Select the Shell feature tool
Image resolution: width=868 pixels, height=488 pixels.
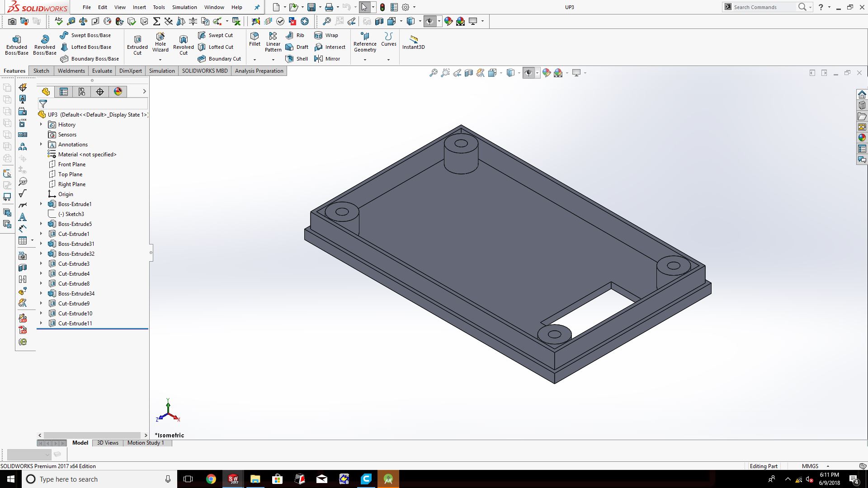(x=297, y=59)
